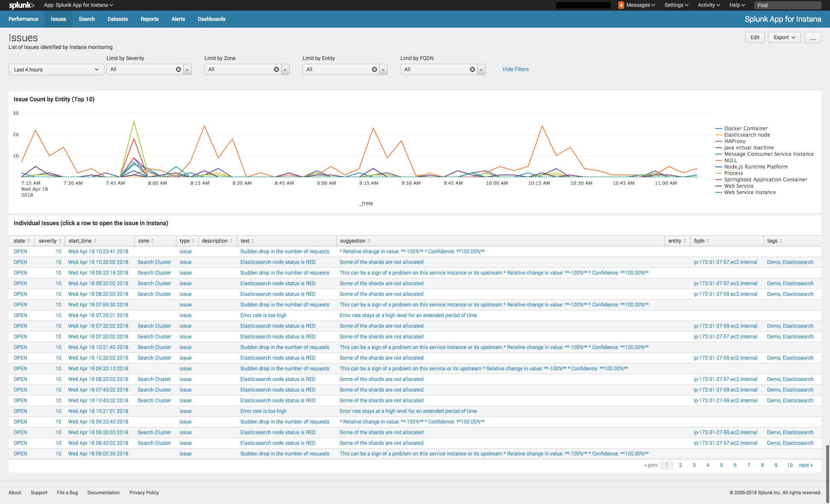
Task: Click the Hide Filters link
Action: pyautogui.click(x=516, y=69)
